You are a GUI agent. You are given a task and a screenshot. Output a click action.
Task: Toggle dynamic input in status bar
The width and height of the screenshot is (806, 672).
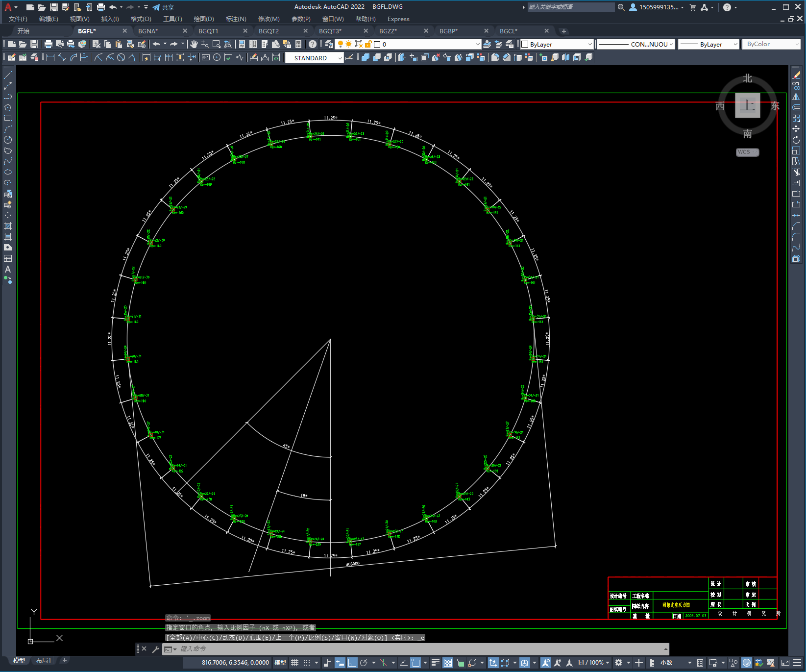pos(340,663)
